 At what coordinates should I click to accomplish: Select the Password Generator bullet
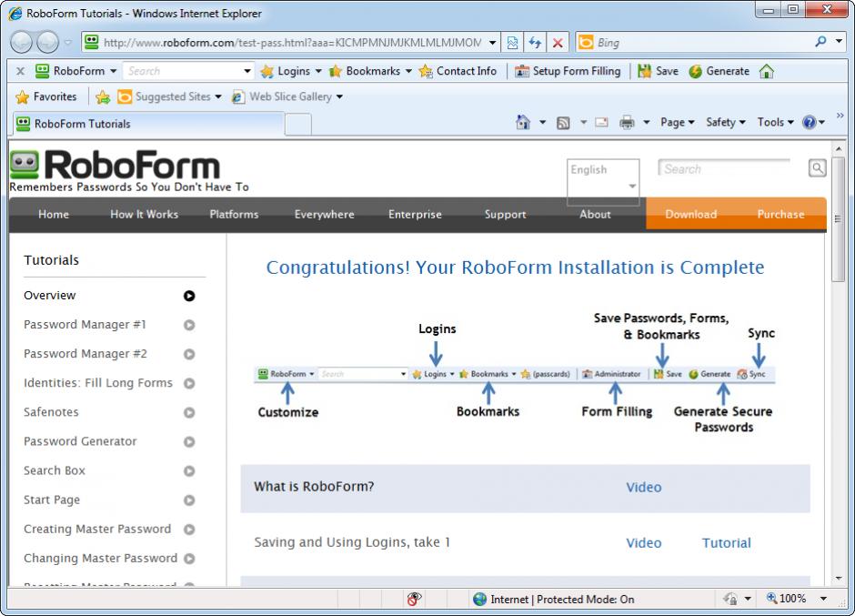[189, 442]
